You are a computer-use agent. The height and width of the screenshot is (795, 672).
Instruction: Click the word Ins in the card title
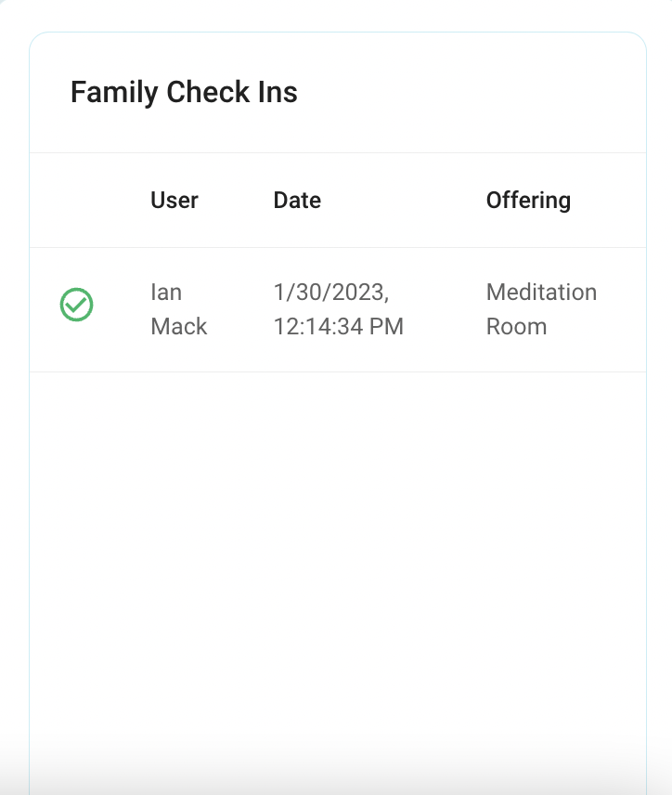tap(278, 92)
